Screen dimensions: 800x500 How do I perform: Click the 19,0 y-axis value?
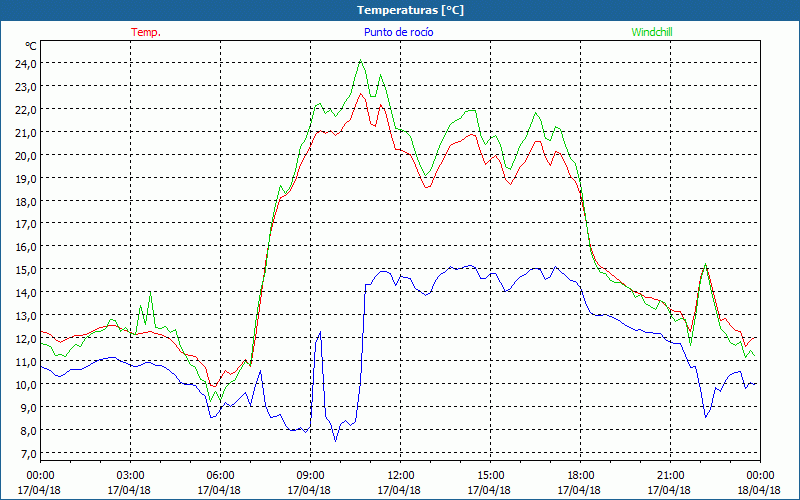(26, 179)
